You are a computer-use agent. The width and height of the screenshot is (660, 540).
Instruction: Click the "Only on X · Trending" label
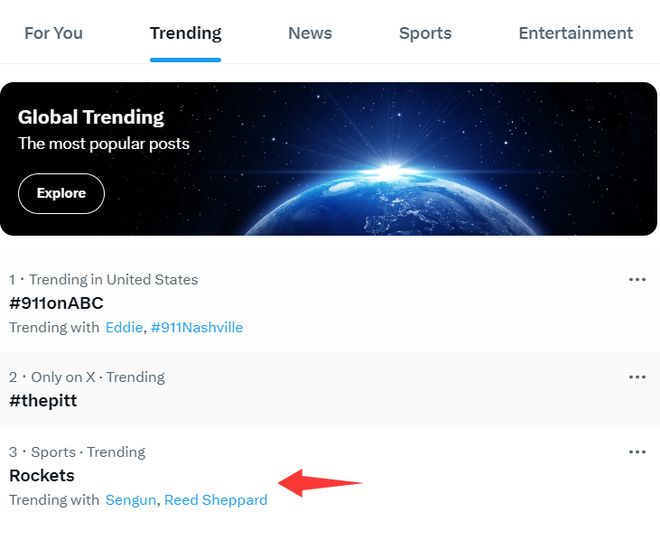pos(93,377)
